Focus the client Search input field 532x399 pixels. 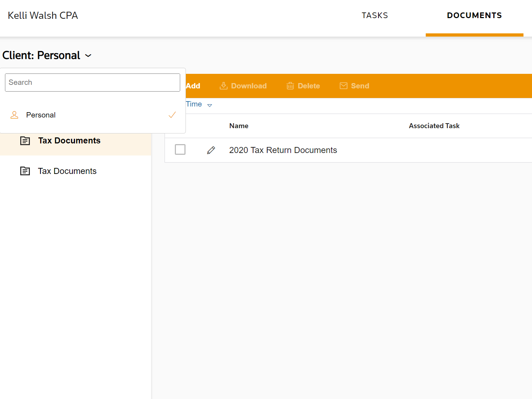point(92,83)
